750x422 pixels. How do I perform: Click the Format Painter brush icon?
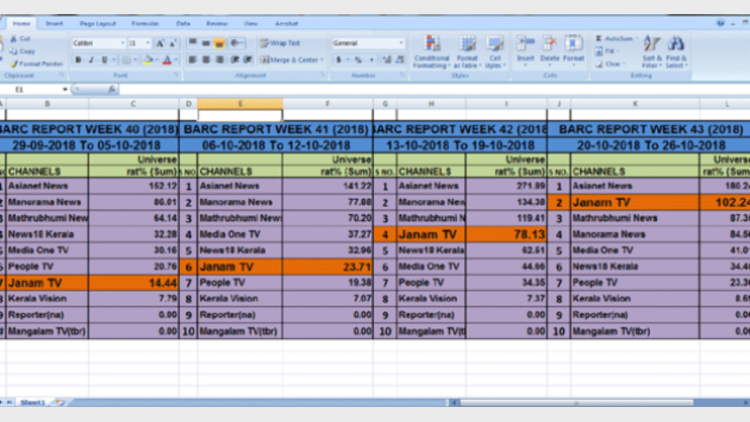(13, 63)
